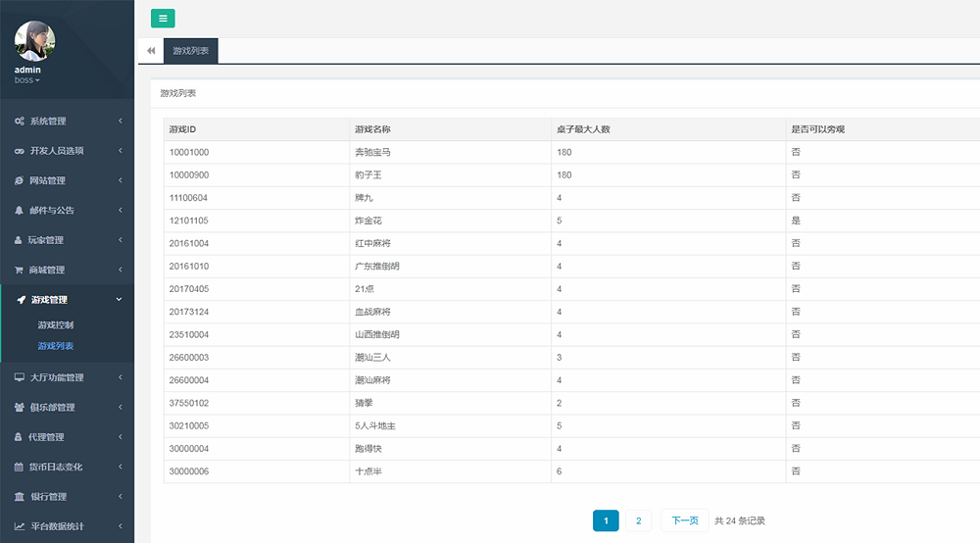Image resolution: width=980 pixels, height=543 pixels.
Task: Click the bank building icon for 银行管理
Action: click(20, 497)
